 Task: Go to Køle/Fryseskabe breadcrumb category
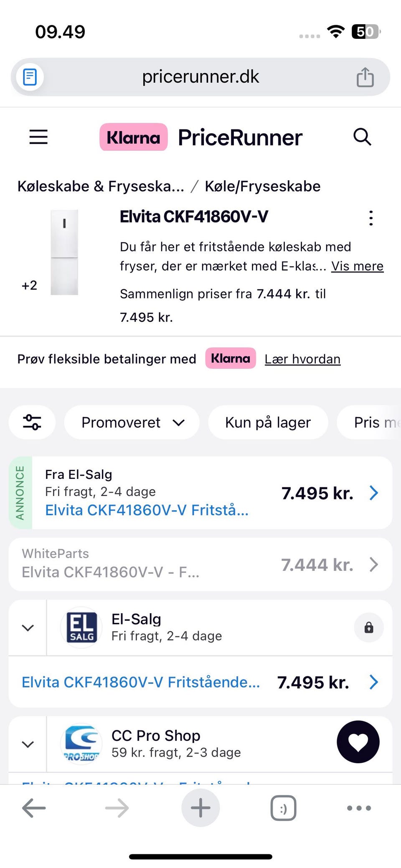(262, 186)
